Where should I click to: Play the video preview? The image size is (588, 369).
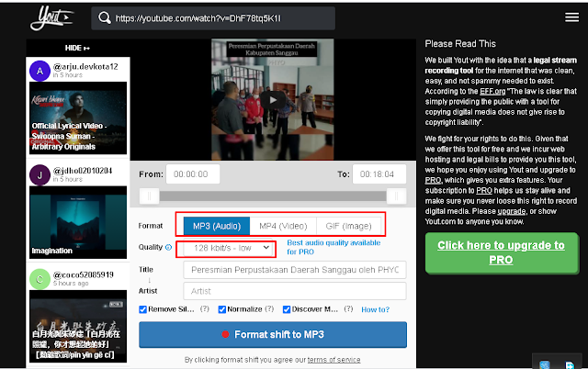pos(273,100)
